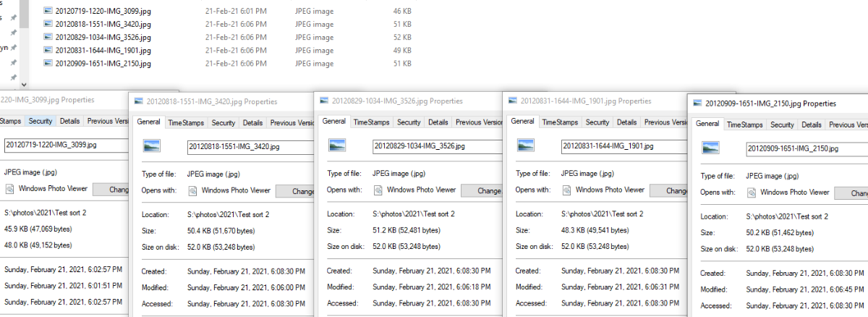Click the JPEG icon beside 20120831-1644-IMG_1901.jpg row
Image resolution: width=868 pixels, height=317 pixels.
tap(48, 50)
